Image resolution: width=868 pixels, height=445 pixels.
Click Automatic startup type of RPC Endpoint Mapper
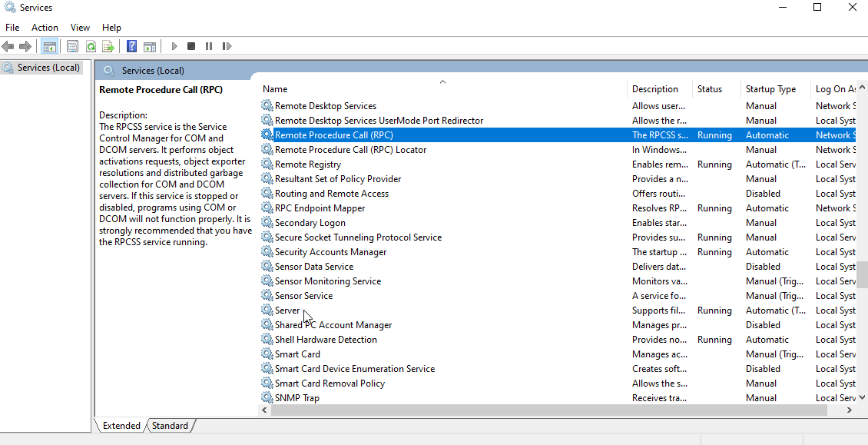pyautogui.click(x=767, y=208)
